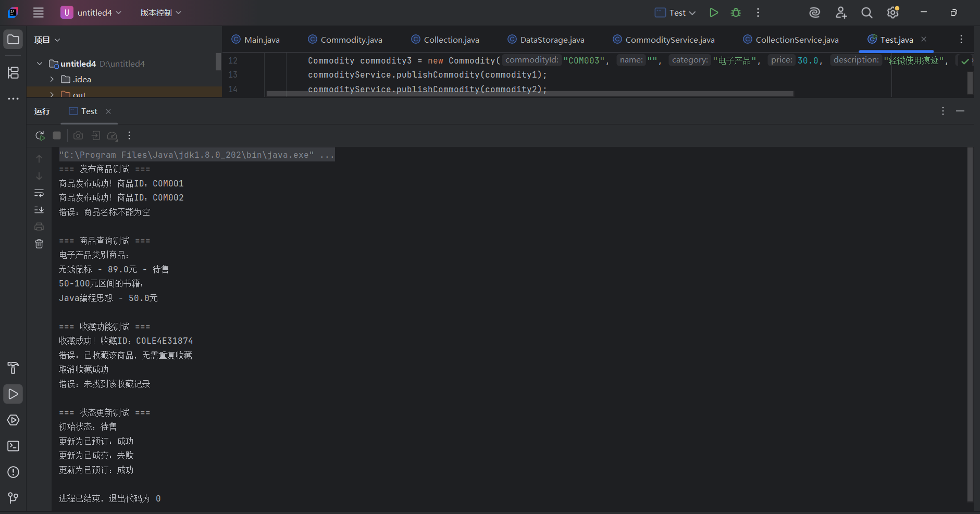This screenshot has height=514, width=980.
Task: Rerun the Test program
Action: coord(40,135)
